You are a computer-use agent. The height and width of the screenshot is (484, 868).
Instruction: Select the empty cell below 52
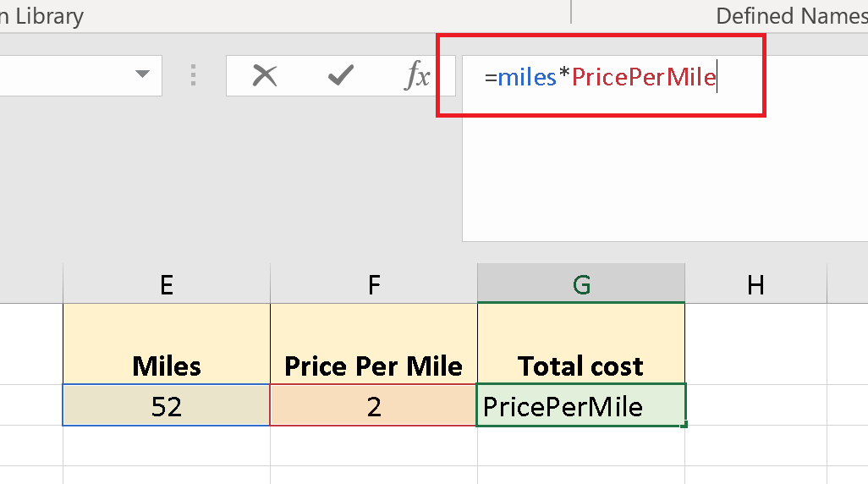167,445
